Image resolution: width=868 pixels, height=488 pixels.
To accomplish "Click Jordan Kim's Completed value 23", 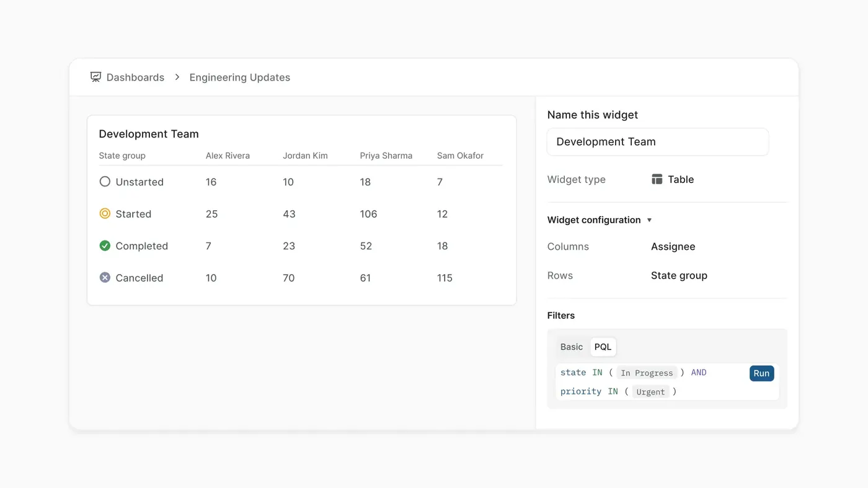I will (x=289, y=246).
